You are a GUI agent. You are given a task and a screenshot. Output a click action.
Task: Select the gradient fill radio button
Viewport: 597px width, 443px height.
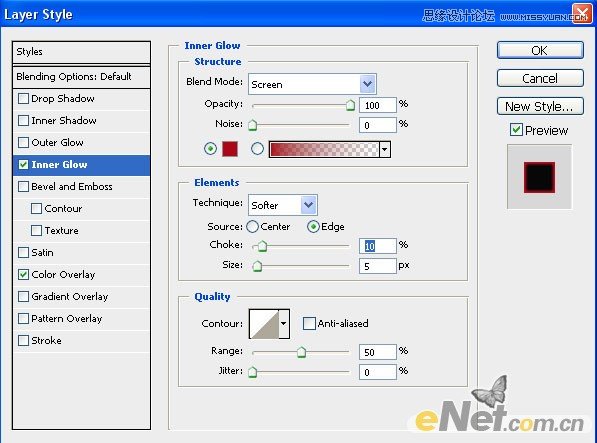point(257,149)
